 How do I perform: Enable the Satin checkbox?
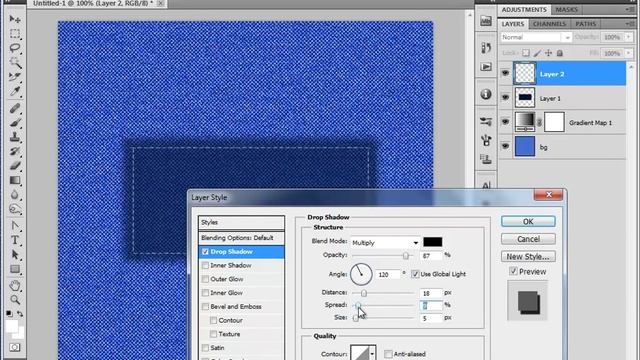(x=205, y=348)
